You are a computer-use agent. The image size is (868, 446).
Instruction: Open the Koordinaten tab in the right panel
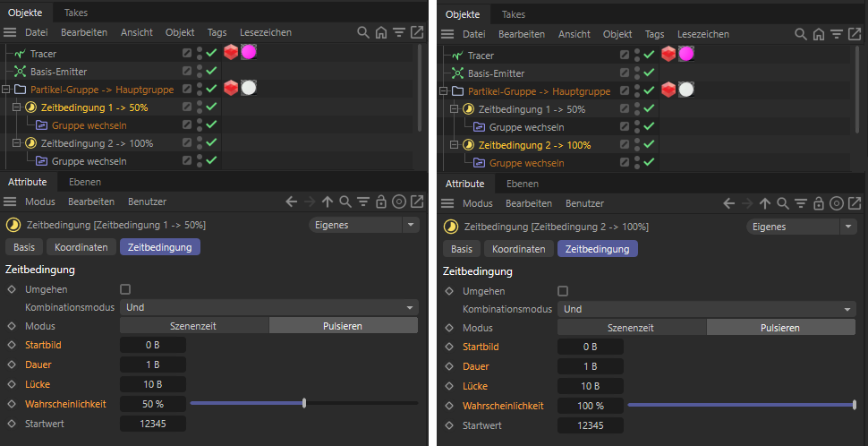point(519,249)
